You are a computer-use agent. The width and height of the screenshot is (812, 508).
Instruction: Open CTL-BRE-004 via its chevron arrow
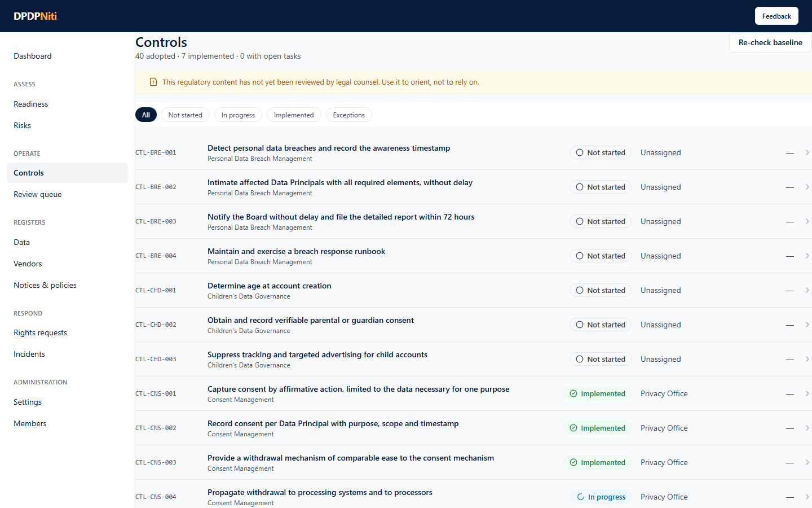point(807,256)
